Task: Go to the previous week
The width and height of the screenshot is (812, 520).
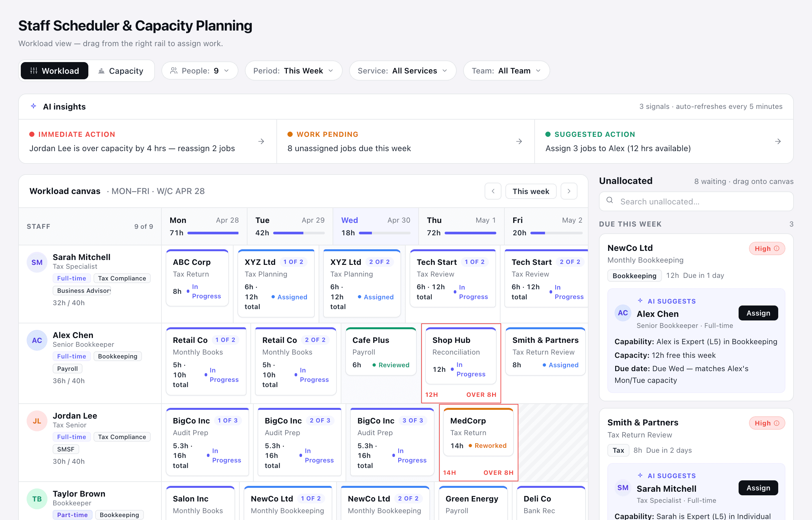Action: (493, 191)
